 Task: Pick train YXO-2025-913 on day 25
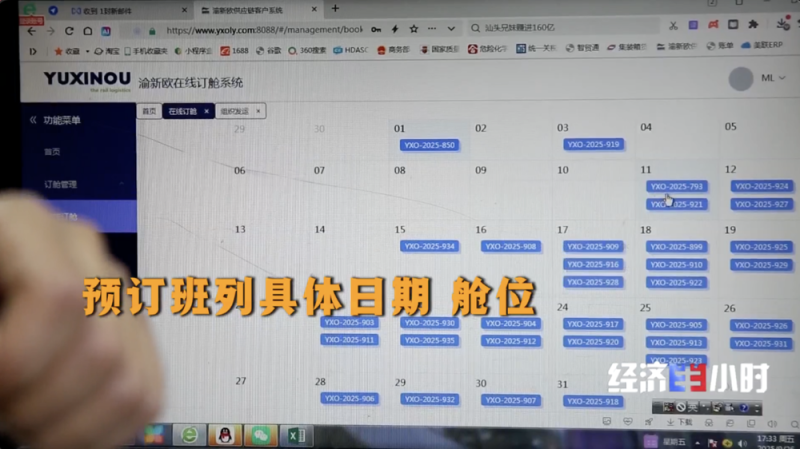pos(676,343)
